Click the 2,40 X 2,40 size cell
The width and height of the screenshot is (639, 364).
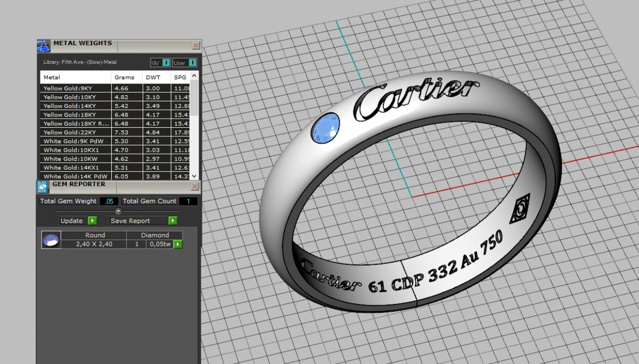(94, 244)
